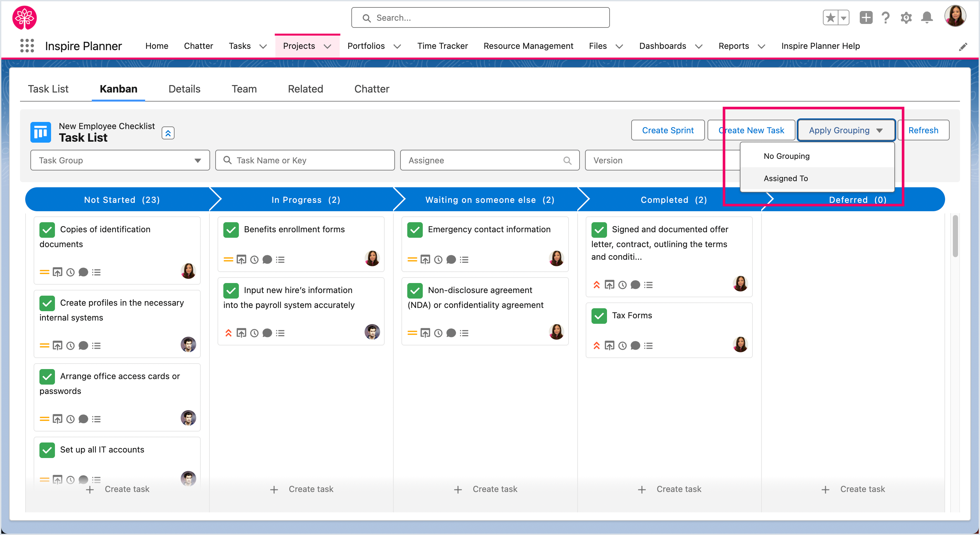Click the Assignee search field
This screenshot has height=535, width=980.
point(490,160)
